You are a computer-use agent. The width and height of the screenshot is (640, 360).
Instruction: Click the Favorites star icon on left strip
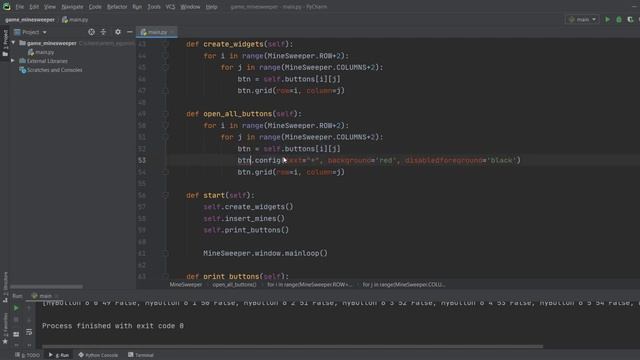click(5, 341)
